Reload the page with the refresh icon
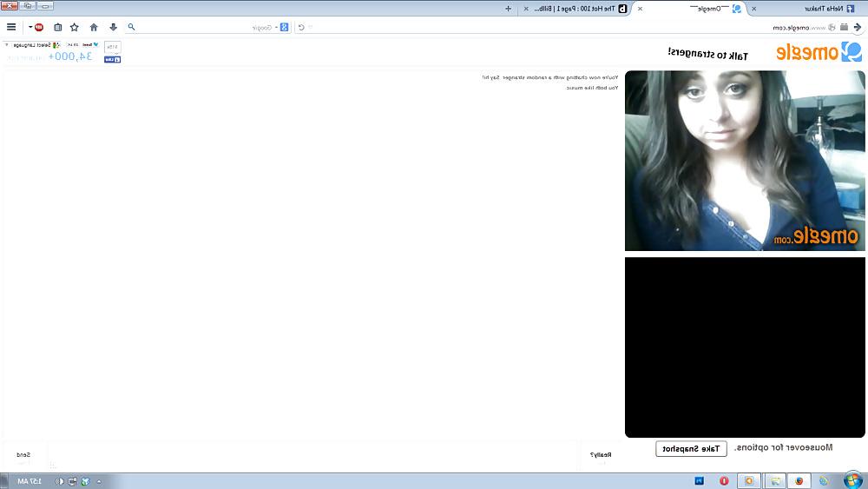The width and height of the screenshot is (868, 489). coord(301,27)
